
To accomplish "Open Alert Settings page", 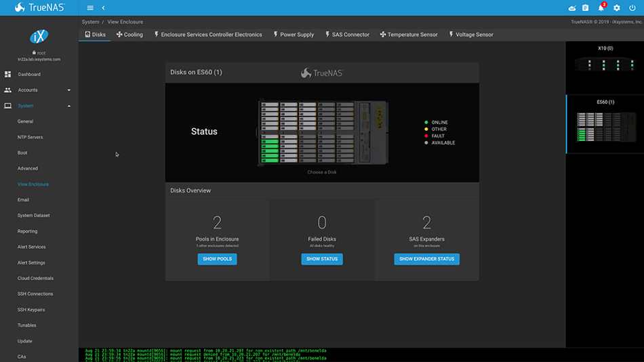I will pos(31,262).
